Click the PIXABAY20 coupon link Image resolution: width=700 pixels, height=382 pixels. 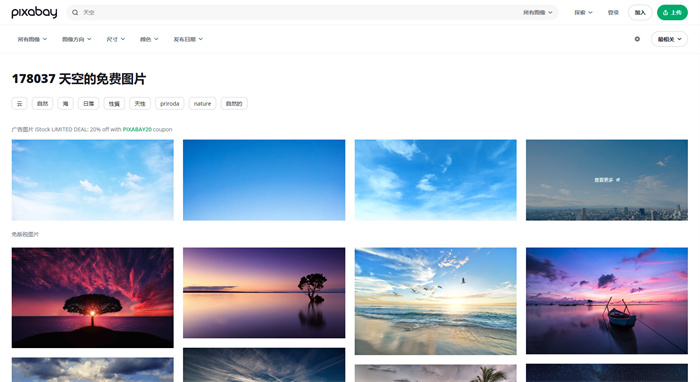(x=137, y=129)
